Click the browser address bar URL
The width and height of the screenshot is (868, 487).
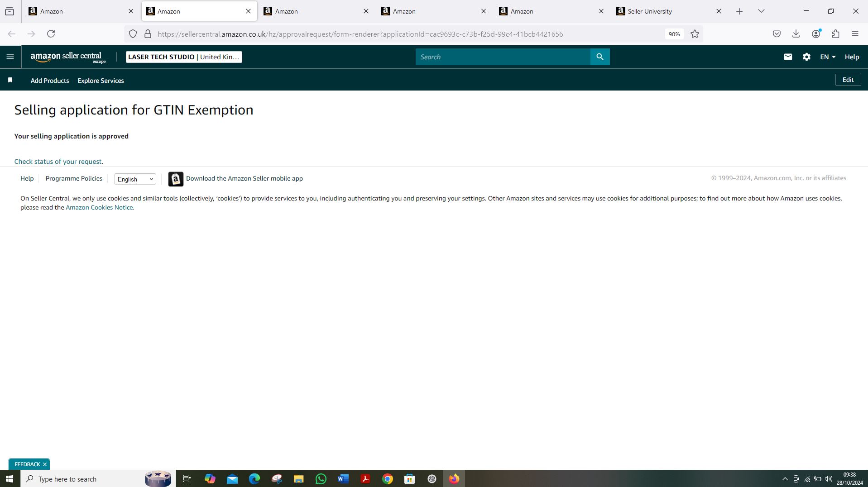point(360,34)
